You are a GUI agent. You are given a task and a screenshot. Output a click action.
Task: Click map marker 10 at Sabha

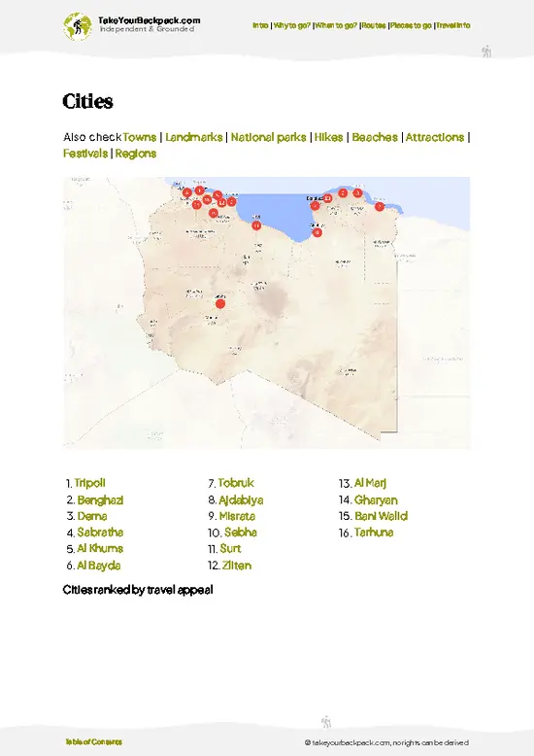[x=220, y=304]
